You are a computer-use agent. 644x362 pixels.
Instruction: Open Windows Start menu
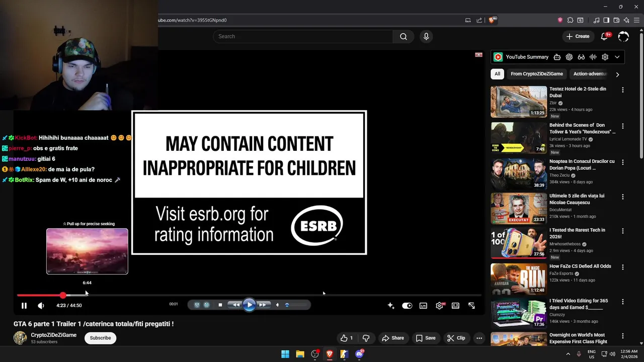pyautogui.click(x=285, y=354)
